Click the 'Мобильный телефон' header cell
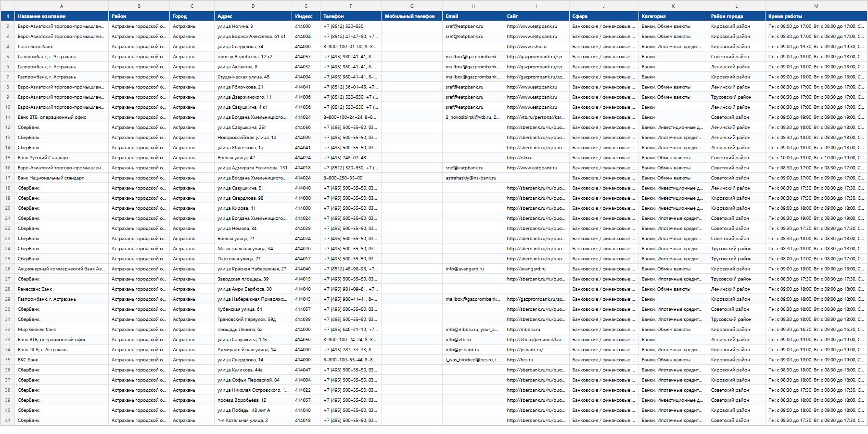The width and height of the screenshot is (868, 434). point(412,16)
